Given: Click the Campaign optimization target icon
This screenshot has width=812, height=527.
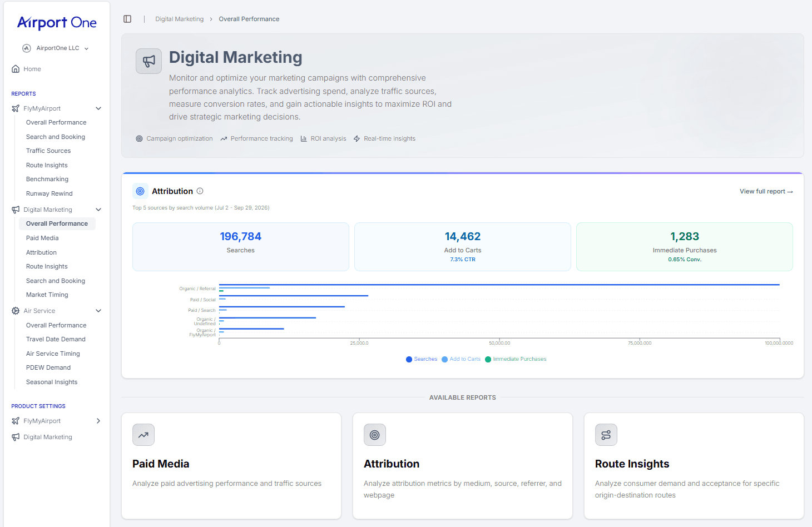Looking at the screenshot, I should point(139,138).
